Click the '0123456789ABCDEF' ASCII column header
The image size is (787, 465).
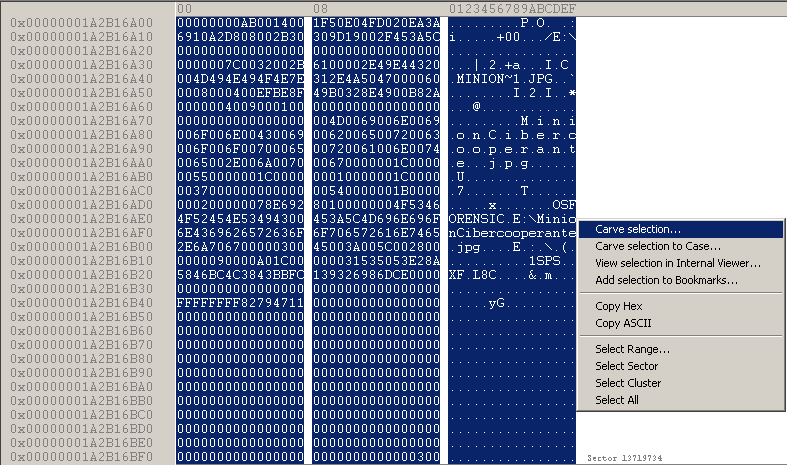[x=512, y=8]
